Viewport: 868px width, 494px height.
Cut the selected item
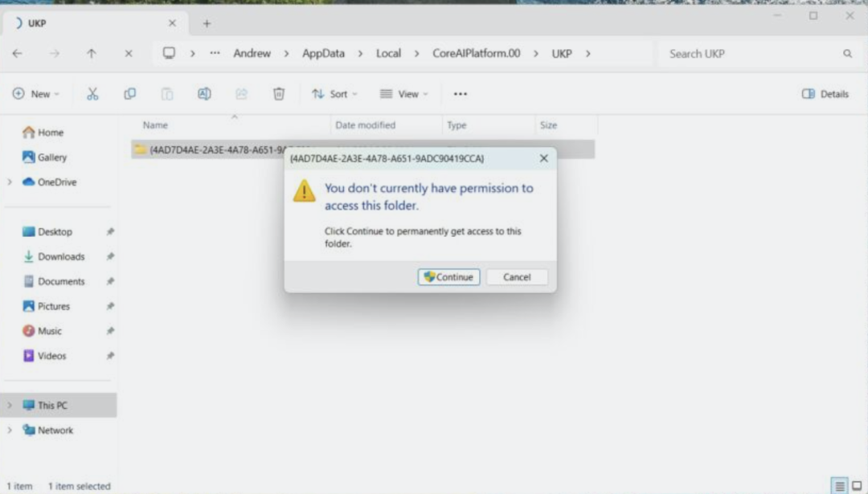pos(92,93)
